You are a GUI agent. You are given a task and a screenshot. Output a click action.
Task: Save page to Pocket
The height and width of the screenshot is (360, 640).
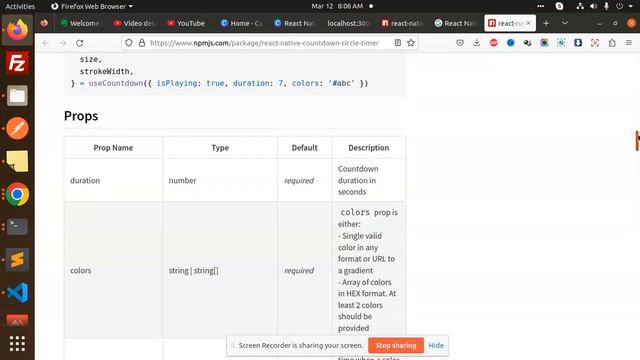pos(460,43)
